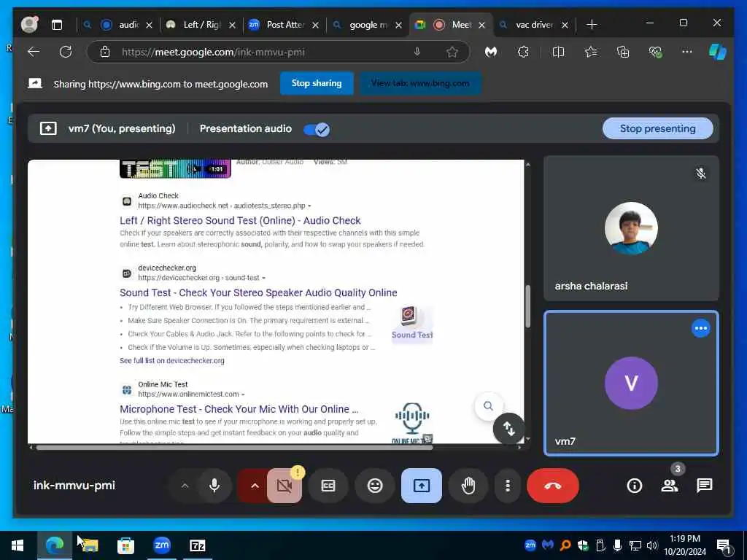The image size is (747, 560).
Task: Click muted microphone icon on arsha chalarasi tile
Action: (x=701, y=174)
